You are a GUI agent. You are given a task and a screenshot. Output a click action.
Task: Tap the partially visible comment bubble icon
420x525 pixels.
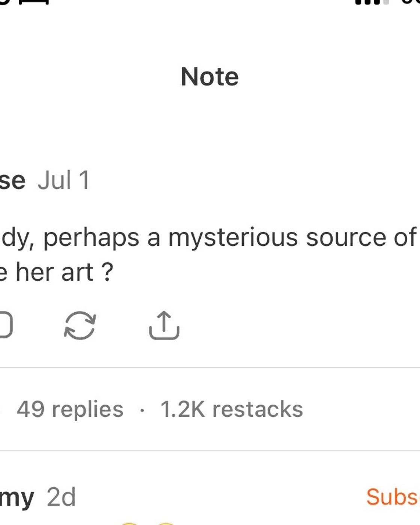click(x=6, y=325)
